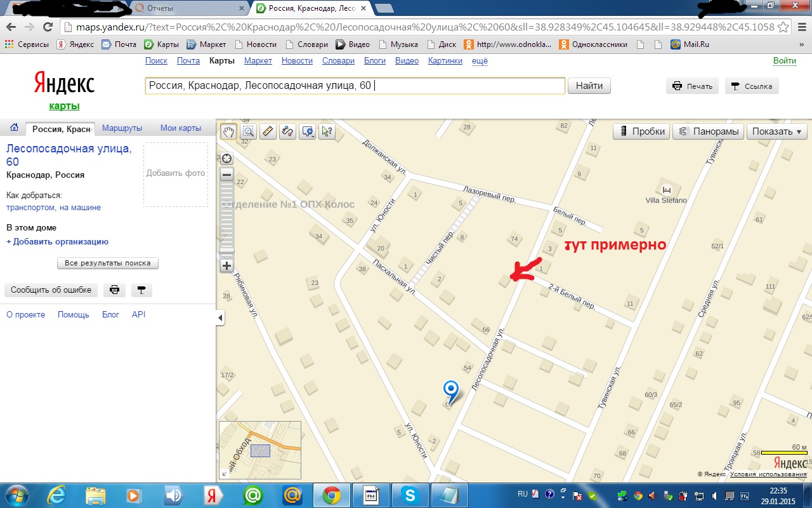812x508 pixels.
Task: Click the sidebar link pin icon
Action: tap(141, 290)
